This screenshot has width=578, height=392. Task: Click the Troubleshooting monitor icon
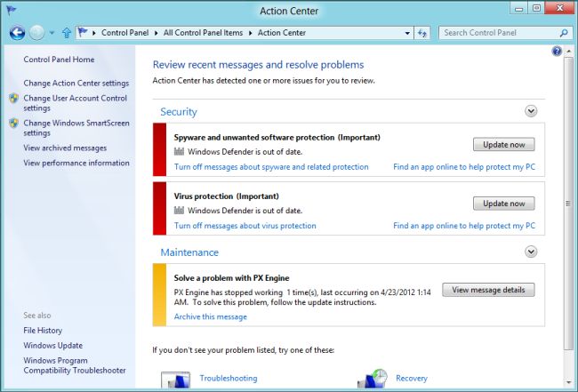point(175,380)
